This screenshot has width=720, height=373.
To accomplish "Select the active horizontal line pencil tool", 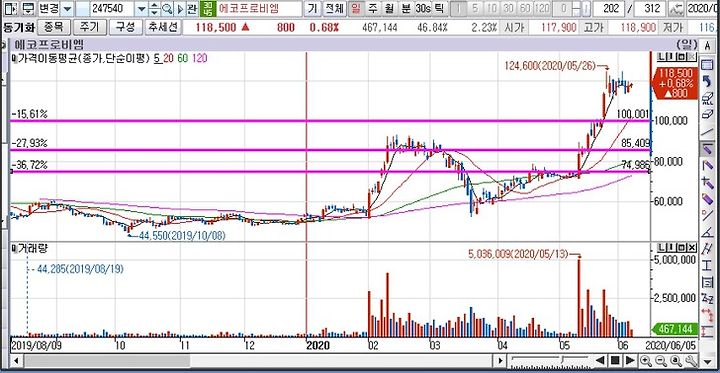I will click(x=707, y=148).
